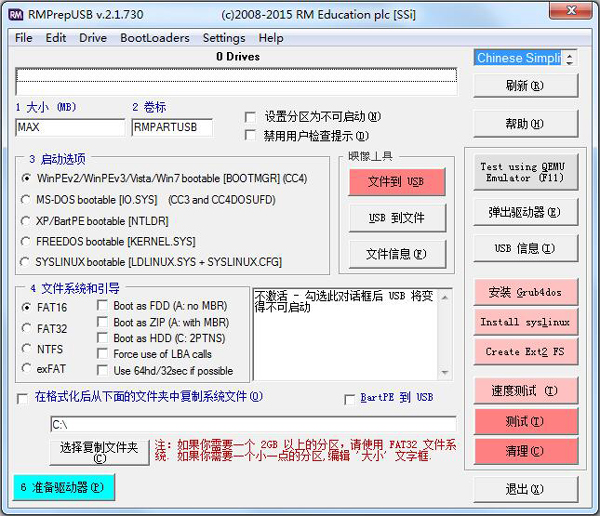The width and height of the screenshot is (600, 516).
Task: Select MS-DOS bootable [IO.SYS] option
Action: point(26,200)
